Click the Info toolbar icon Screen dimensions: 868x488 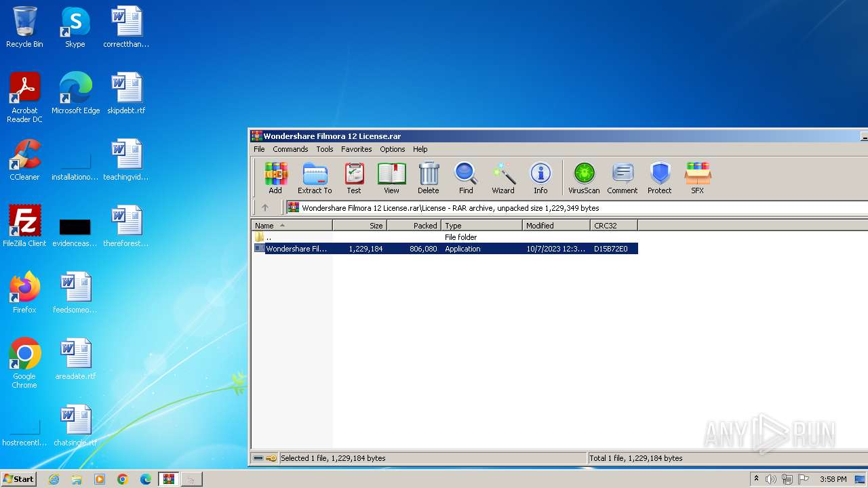(x=540, y=178)
